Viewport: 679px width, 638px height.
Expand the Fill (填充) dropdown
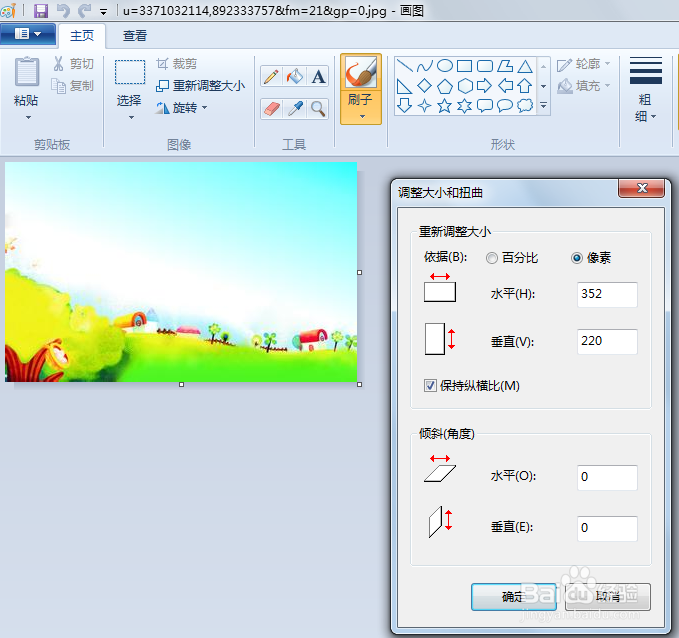click(608, 85)
